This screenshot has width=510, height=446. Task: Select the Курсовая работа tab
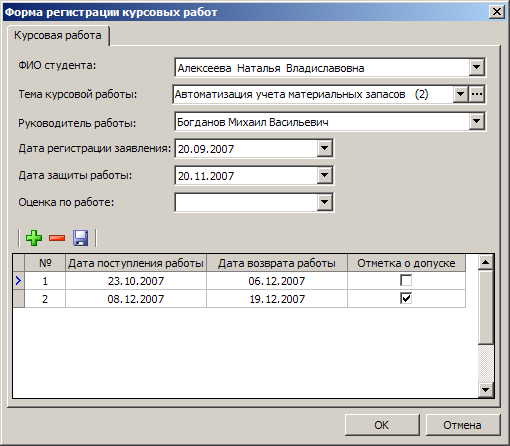coord(58,35)
